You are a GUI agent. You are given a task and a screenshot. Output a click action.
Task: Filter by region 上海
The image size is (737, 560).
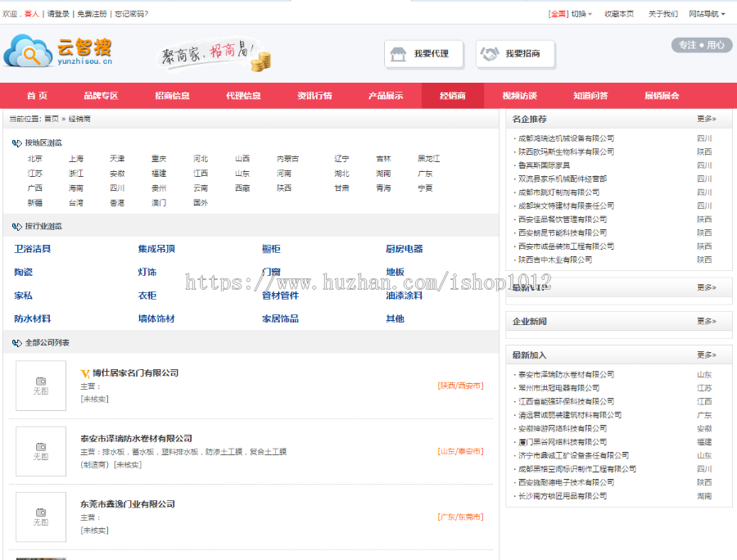click(x=76, y=159)
